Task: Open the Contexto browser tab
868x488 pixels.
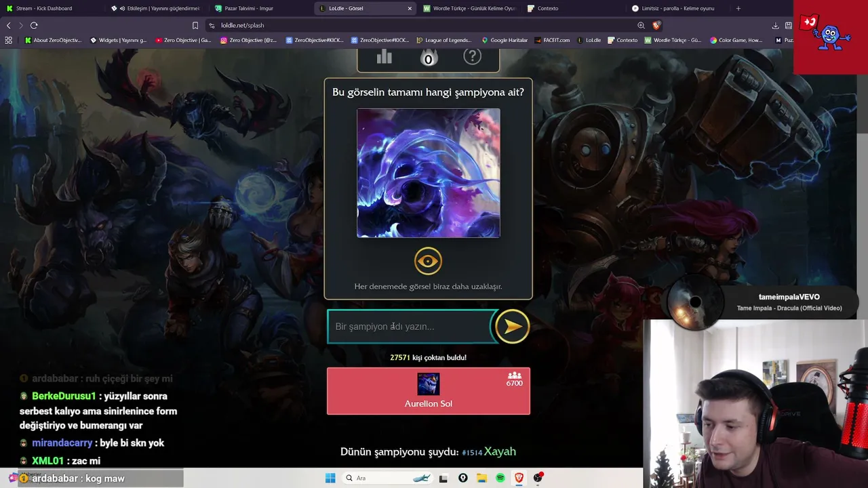Action: (x=574, y=8)
